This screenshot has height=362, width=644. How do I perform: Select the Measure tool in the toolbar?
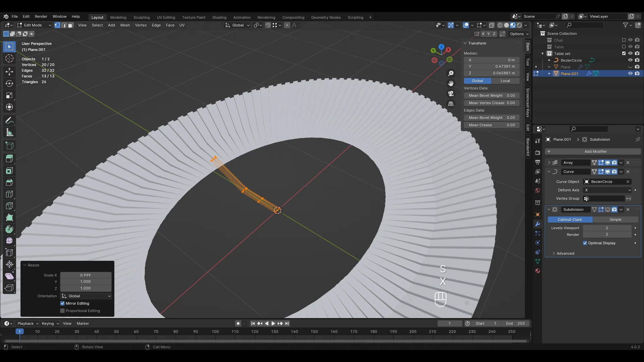[9, 132]
